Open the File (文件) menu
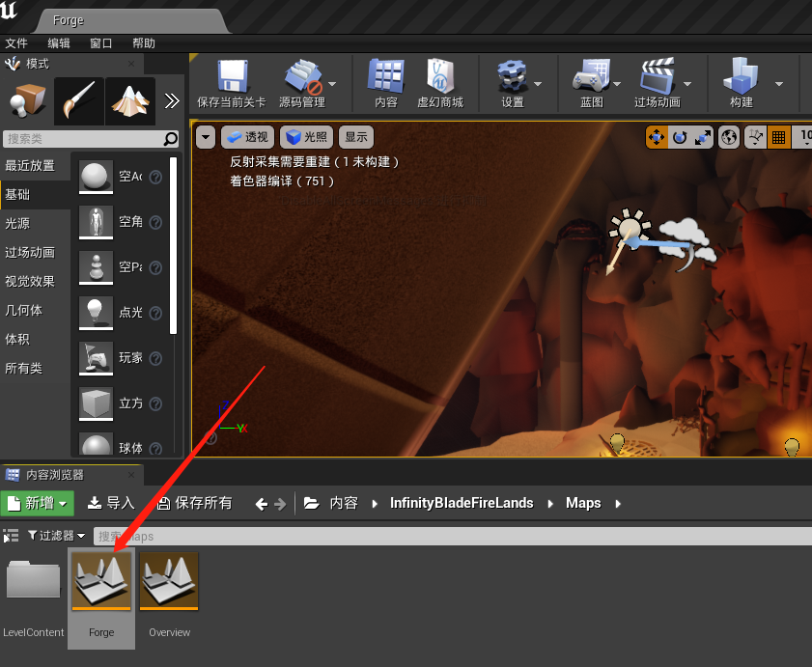Viewport: 812px width, 667px height. (x=16, y=43)
